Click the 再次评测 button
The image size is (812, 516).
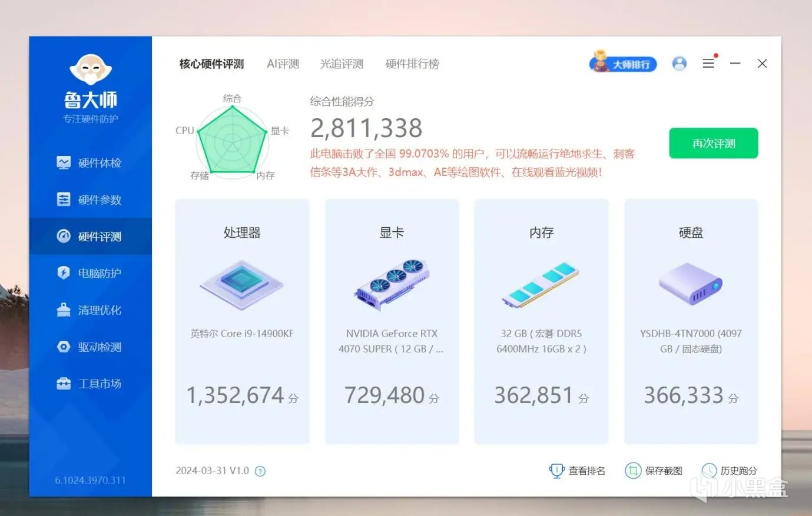tap(714, 143)
